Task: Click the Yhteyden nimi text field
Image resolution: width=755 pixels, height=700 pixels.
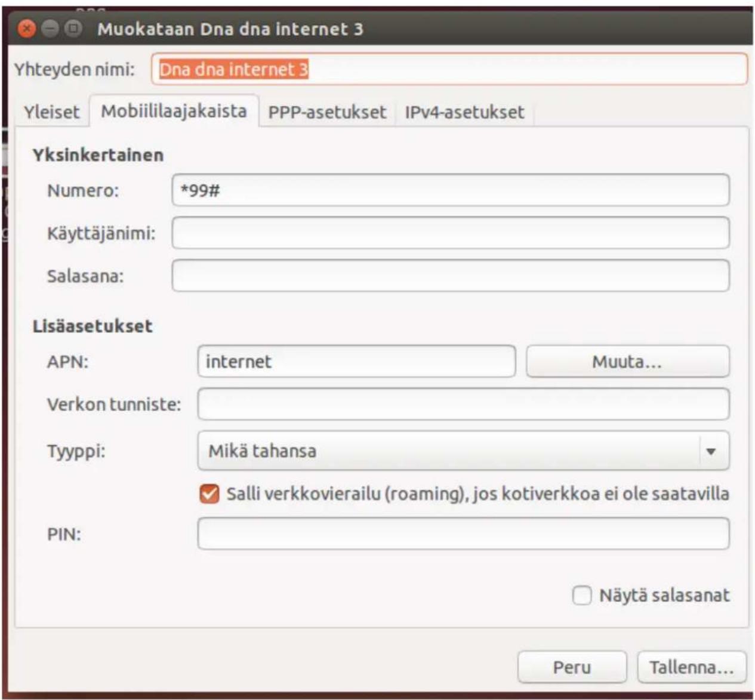Action: pos(449,69)
